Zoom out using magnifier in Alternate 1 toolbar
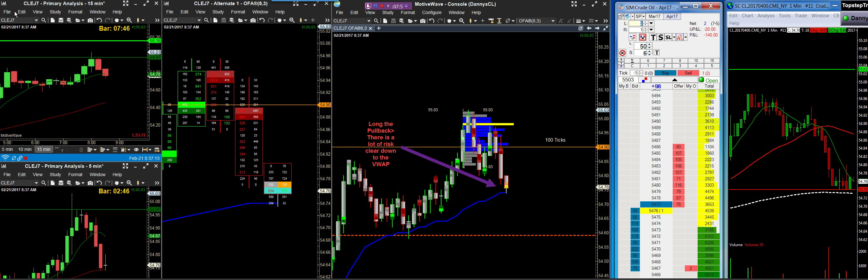Viewport: 868px width, 280px height. tap(292, 20)
